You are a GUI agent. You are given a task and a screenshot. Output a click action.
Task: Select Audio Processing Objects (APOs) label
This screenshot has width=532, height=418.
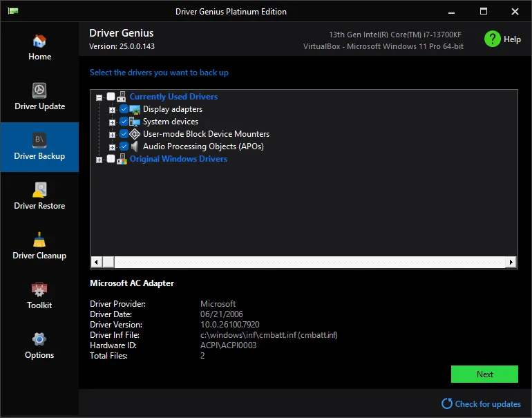coord(203,146)
